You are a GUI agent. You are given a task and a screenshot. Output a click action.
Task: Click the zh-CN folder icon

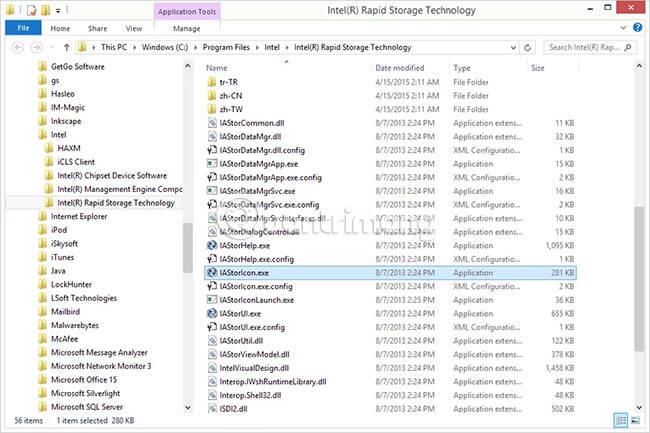(212, 96)
